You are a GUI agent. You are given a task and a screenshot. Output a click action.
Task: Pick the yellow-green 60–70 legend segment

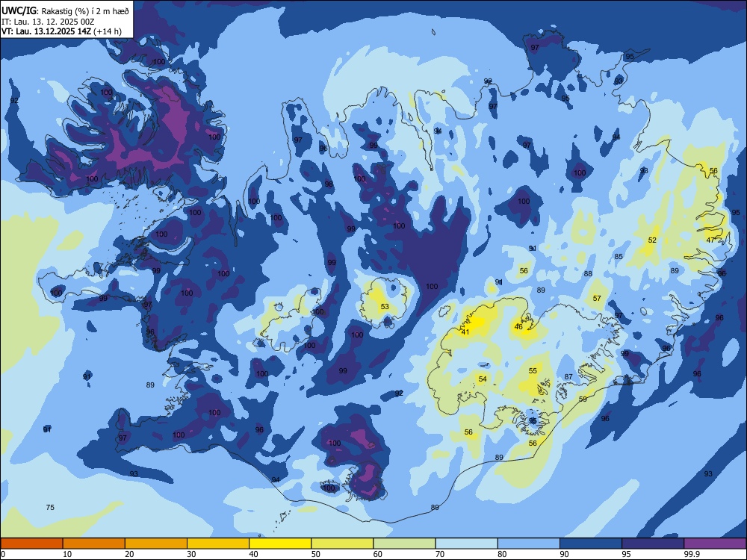coord(404,544)
